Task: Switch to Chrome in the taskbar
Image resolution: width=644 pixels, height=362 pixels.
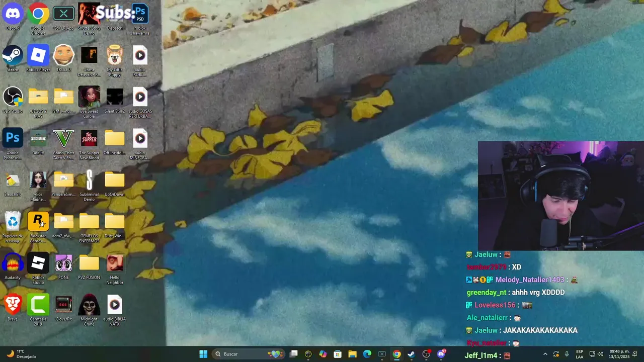Action: [396, 354]
